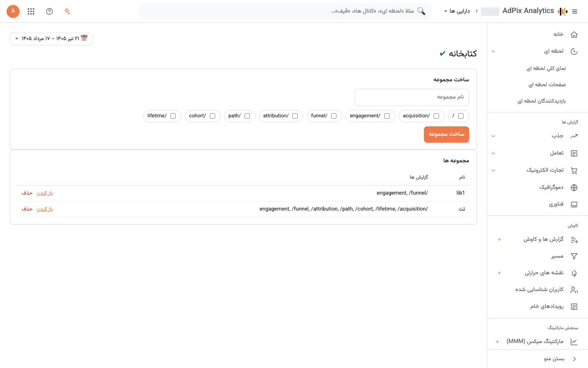Screen dimensions: 588x368
Task: Open the hamburger menu icon
Action: (575, 11)
